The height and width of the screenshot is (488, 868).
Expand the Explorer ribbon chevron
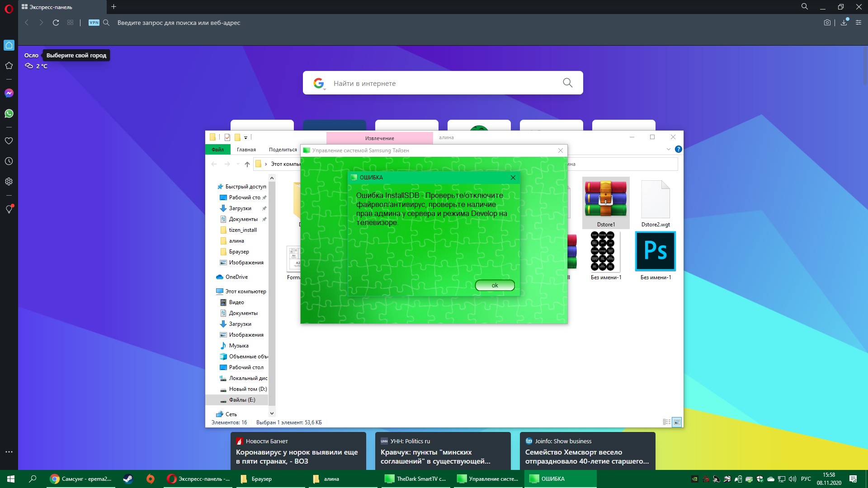coord(668,150)
